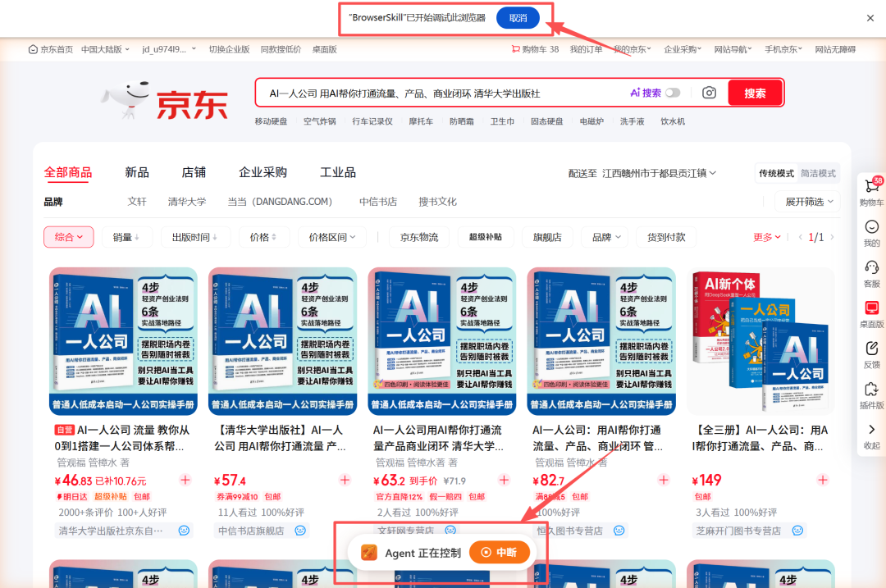Viewport: 886px width, 588px height.
Task: Close the debugging banner with X
Action: click(x=870, y=18)
